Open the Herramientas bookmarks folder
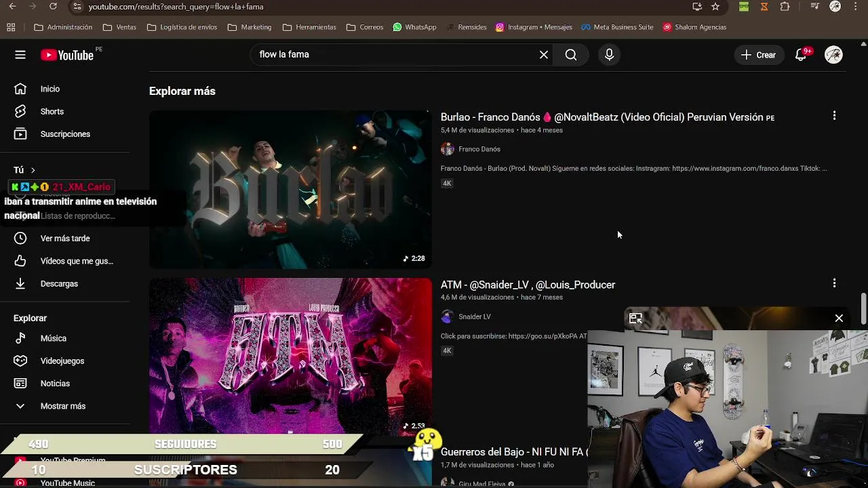The image size is (868, 488). (309, 27)
